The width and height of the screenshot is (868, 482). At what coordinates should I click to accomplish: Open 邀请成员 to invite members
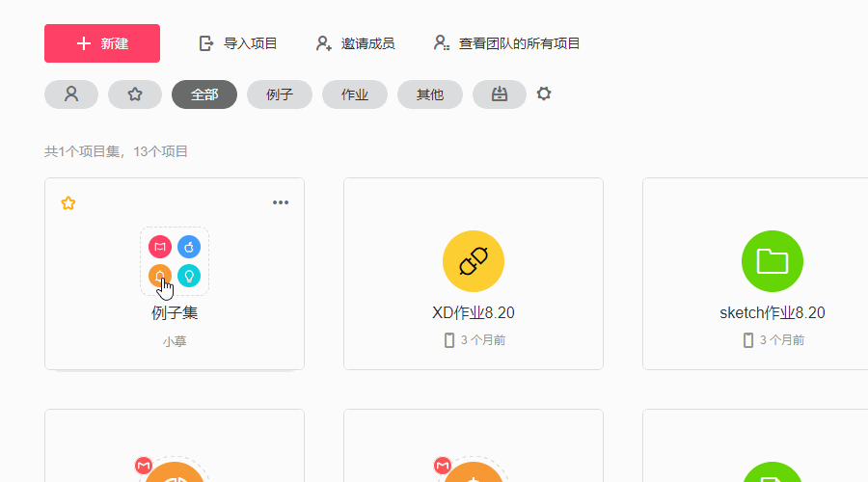(x=356, y=43)
